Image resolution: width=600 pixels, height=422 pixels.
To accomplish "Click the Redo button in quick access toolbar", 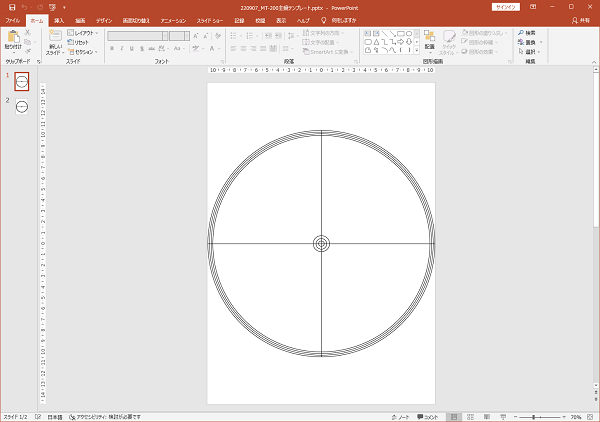I will tap(40, 7).
